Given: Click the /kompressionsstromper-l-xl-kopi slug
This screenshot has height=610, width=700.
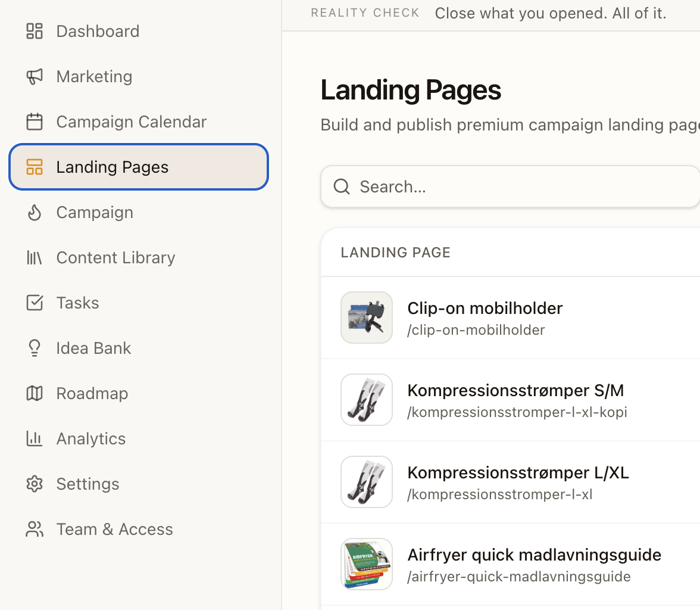Looking at the screenshot, I should pos(517,412).
